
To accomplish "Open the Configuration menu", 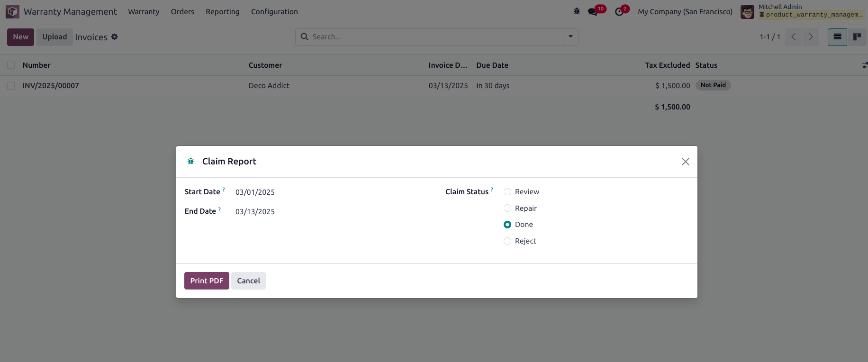I will [x=274, y=12].
